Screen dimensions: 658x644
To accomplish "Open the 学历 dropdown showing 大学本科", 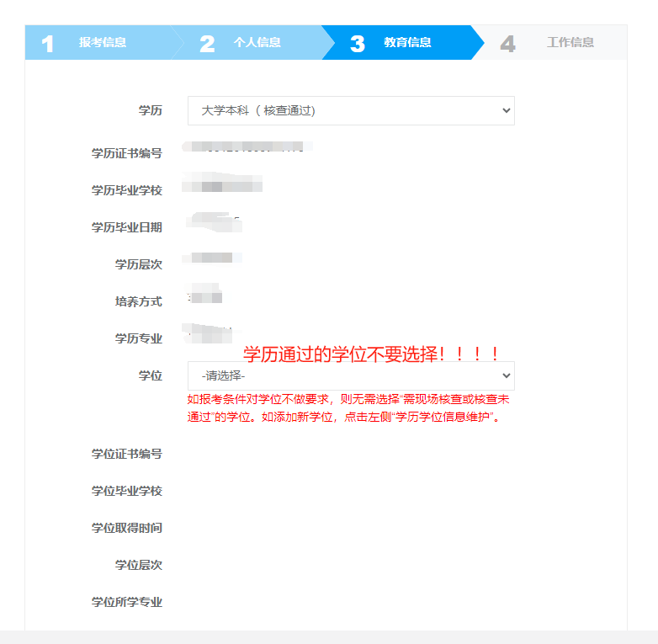I will pyautogui.click(x=351, y=111).
